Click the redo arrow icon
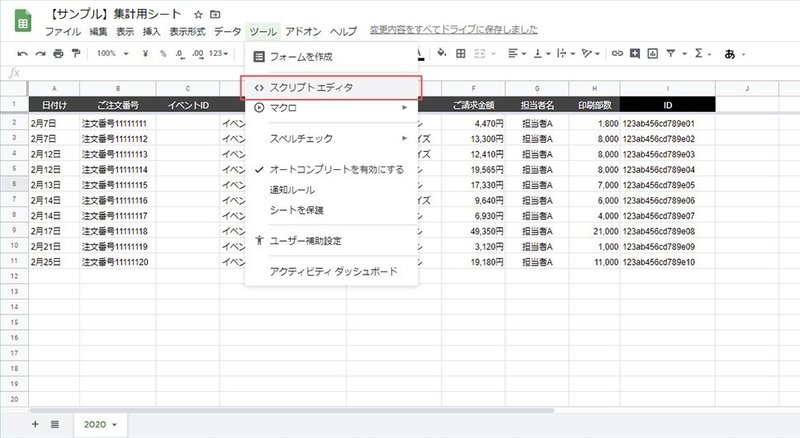800x438 pixels. pos(40,54)
